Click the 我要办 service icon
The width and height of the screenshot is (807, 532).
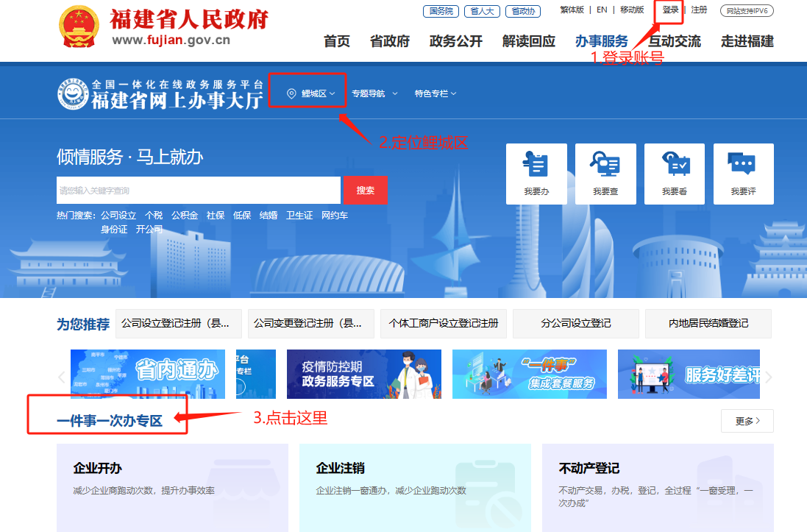pyautogui.click(x=536, y=173)
